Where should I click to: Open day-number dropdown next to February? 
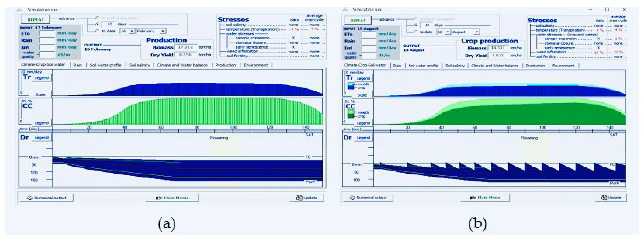tap(132, 31)
